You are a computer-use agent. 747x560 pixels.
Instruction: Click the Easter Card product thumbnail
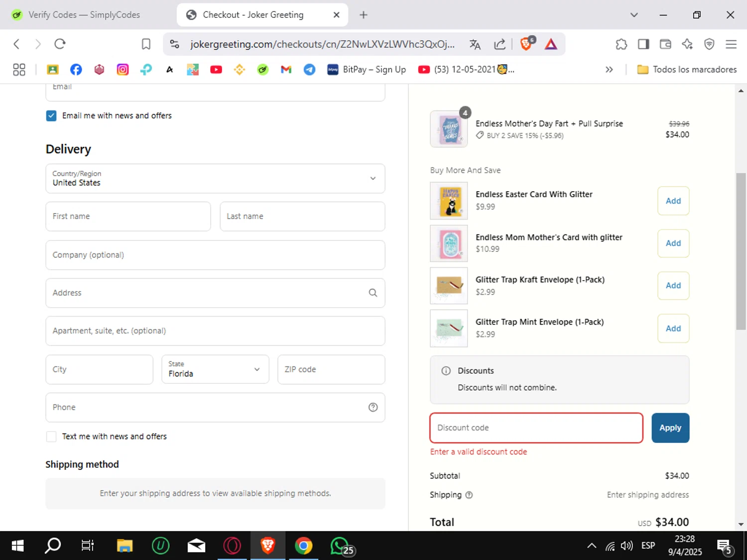449,201
